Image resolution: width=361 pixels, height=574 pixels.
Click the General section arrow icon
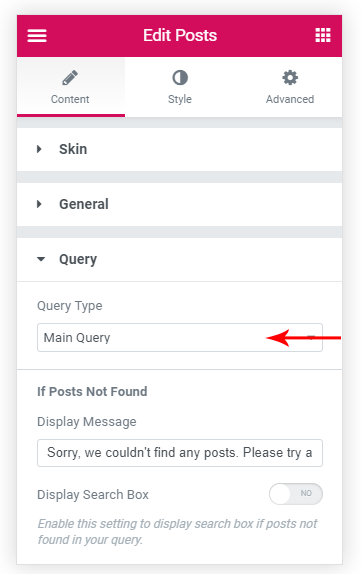pyautogui.click(x=39, y=204)
